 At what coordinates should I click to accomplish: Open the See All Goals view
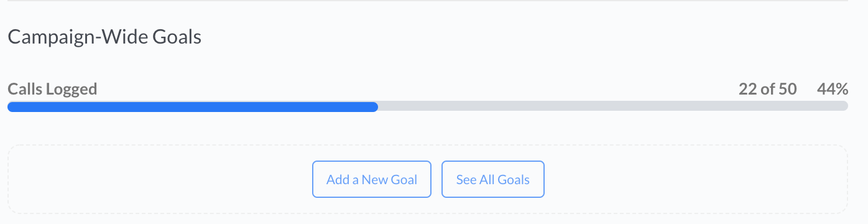point(493,179)
